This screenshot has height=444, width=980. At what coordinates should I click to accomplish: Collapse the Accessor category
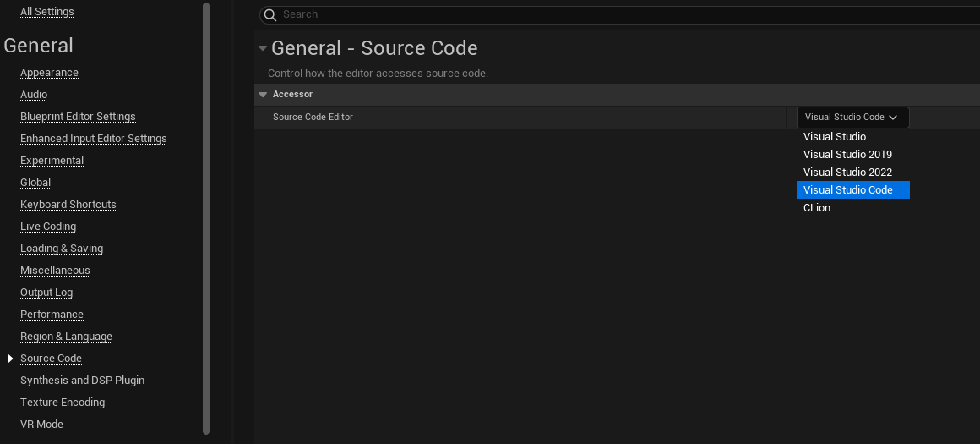[x=263, y=95]
